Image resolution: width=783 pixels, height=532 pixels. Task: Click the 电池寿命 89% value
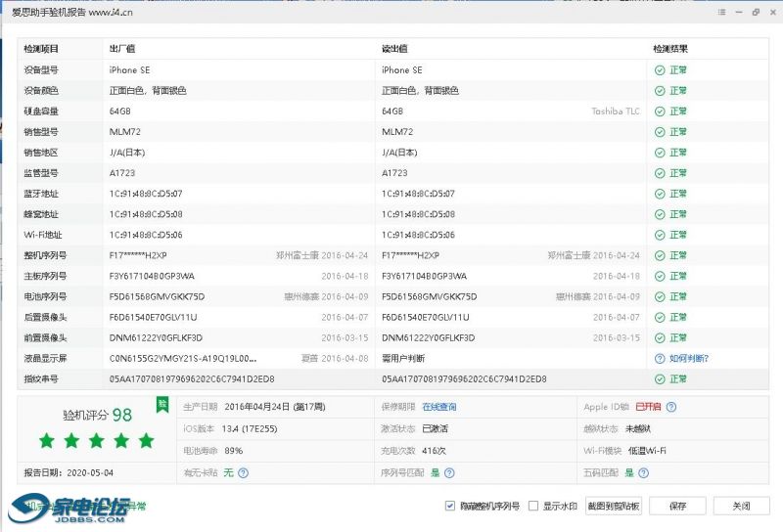[x=234, y=451]
